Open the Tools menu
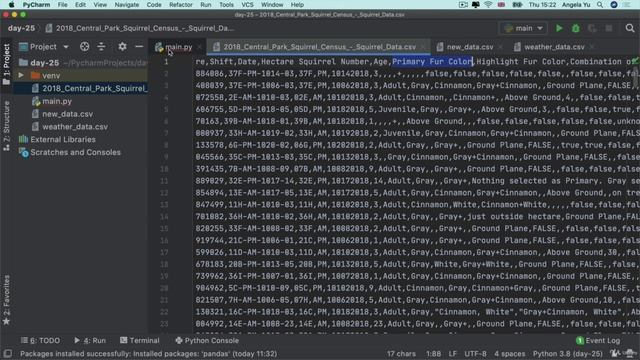Screen dimensions: 640x360 [226, 5]
